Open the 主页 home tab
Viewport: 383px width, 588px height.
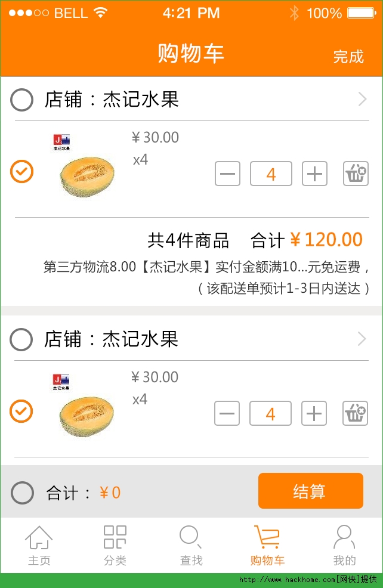click(39, 545)
